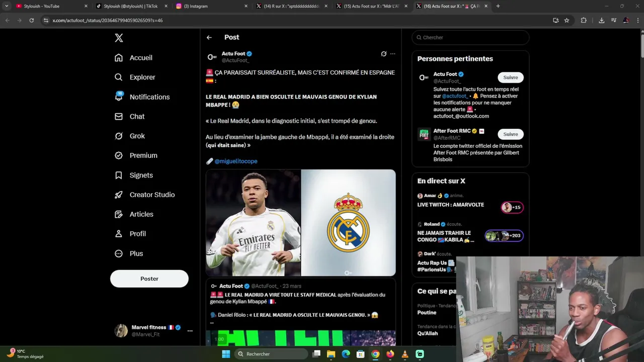
Task: Open the Chrome profile avatar
Action: coord(626,21)
